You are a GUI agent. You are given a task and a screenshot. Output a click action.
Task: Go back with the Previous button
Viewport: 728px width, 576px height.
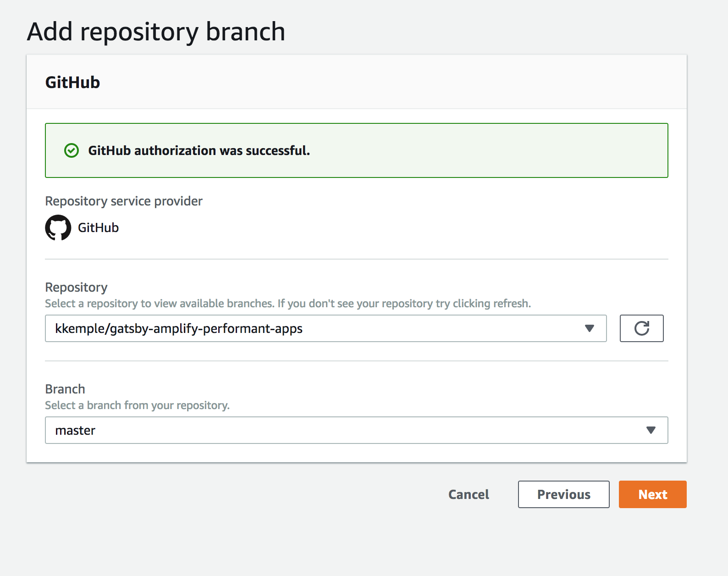coord(563,494)
